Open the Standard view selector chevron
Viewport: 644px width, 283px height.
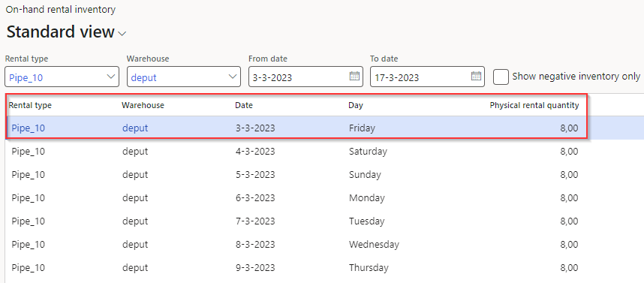point(122,34)
